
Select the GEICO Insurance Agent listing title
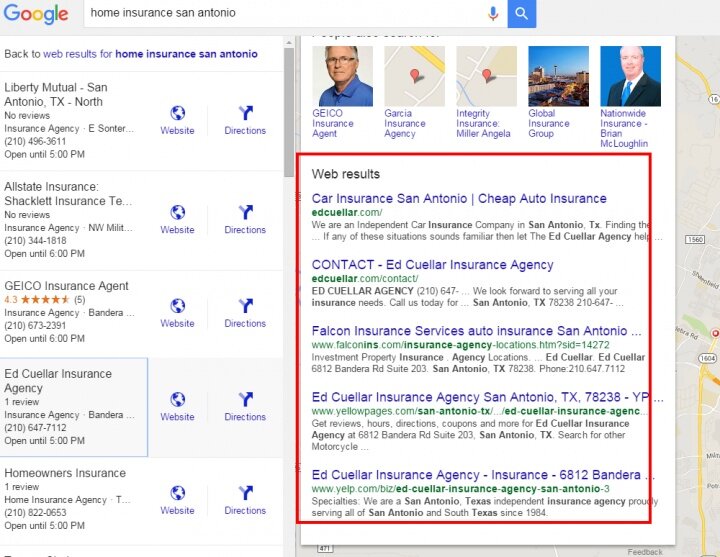click(66, 286)
